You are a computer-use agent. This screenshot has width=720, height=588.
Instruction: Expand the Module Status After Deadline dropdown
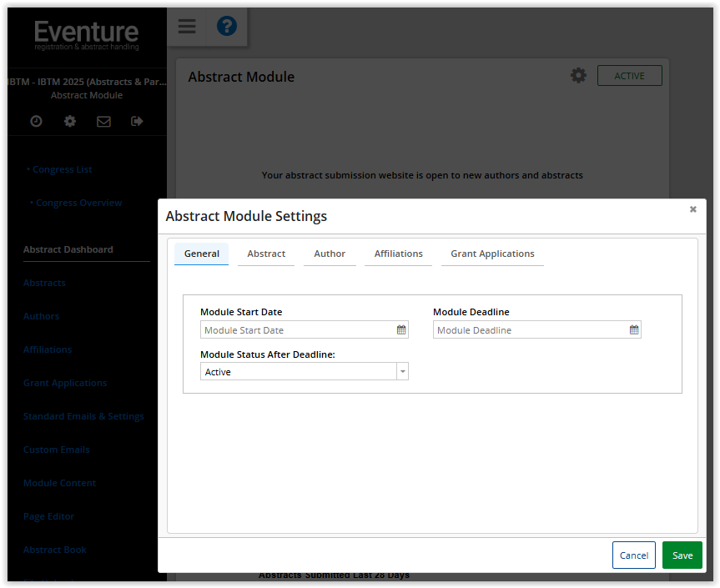(x=403, y=370)
